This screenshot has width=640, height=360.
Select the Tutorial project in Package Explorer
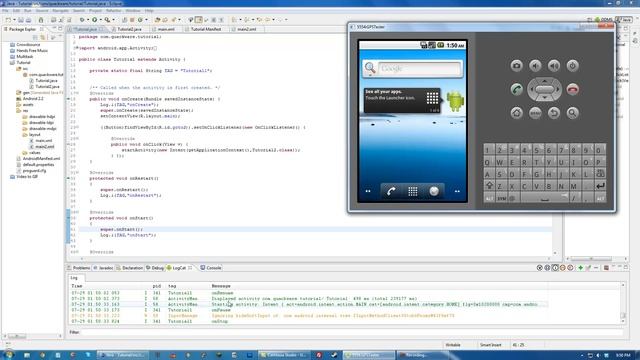click(23, 62)
